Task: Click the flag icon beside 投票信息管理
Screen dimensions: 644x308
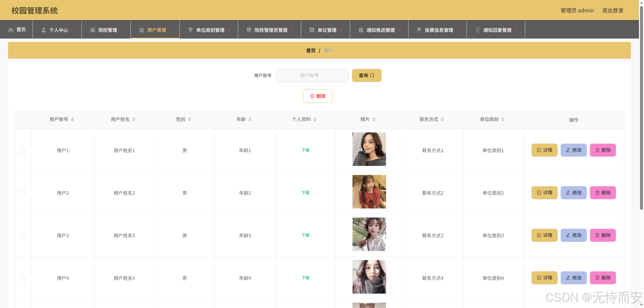Action: 419,30
